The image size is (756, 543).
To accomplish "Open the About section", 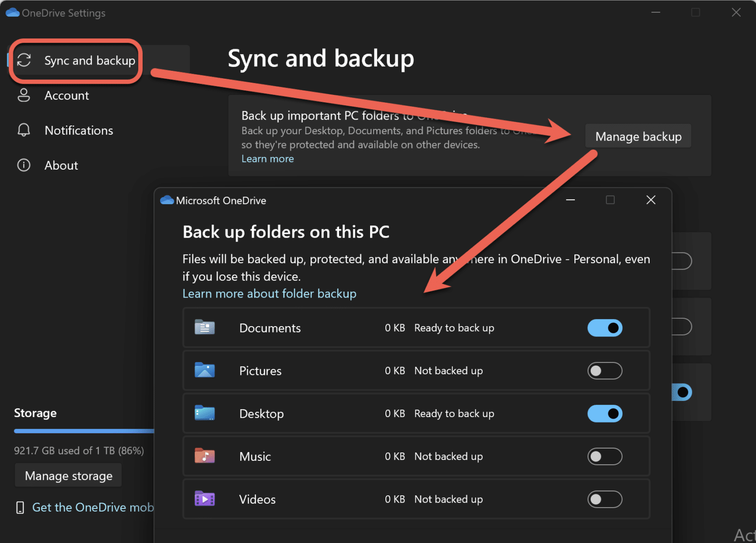I will click(61, 165).
